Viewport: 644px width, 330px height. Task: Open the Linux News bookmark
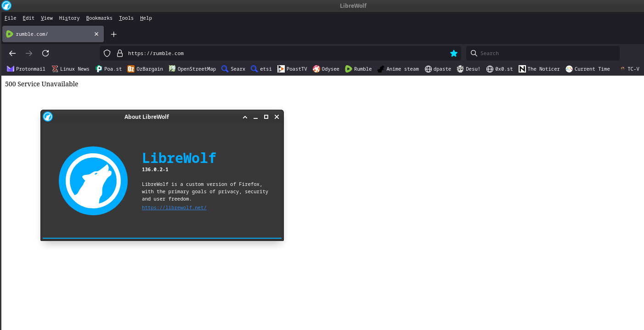coord(70,69)
